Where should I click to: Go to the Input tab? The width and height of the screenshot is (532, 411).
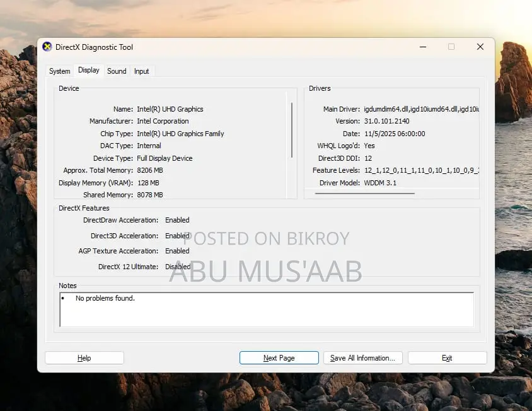click(x=141, y=71)
